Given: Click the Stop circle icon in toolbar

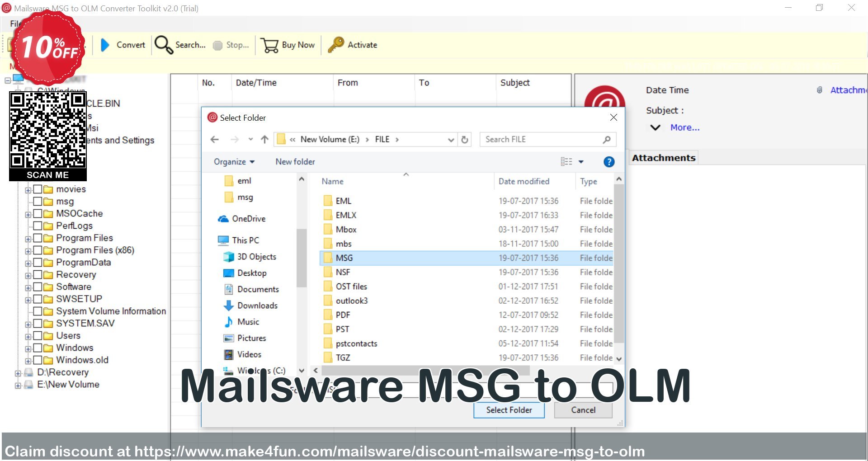Looking at the screenshot, I should [217, 45].
